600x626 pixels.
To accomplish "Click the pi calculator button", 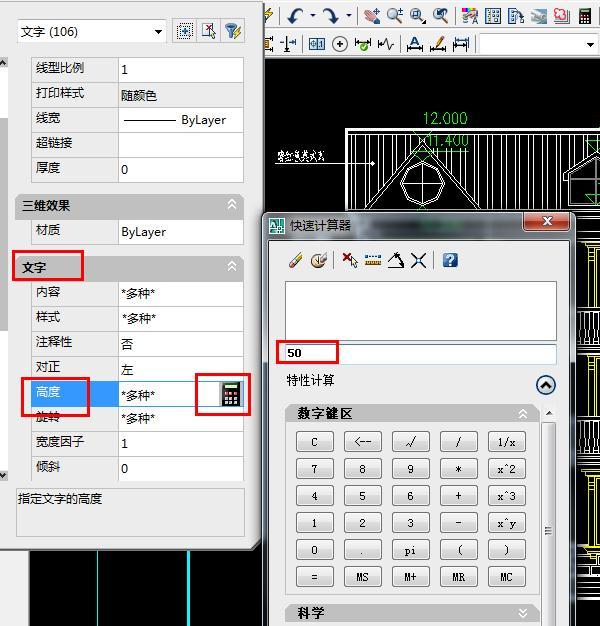I will point(410,550).
